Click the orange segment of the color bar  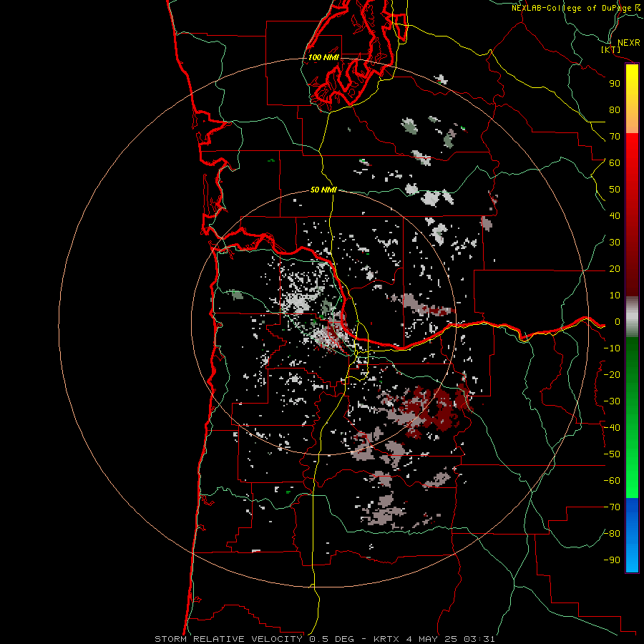632,122
